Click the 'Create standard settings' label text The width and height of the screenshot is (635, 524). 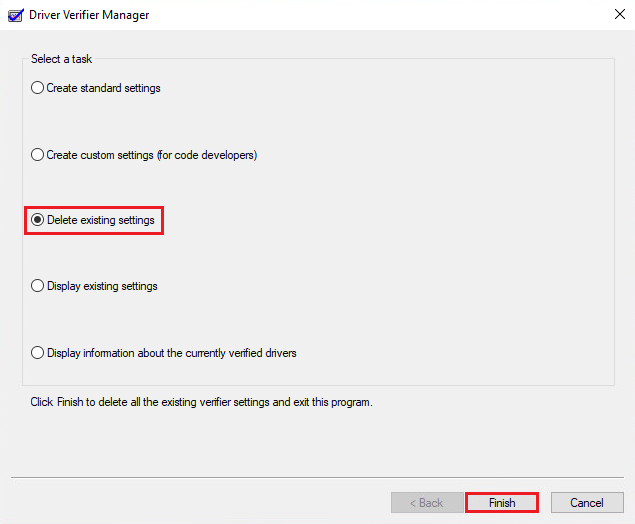(x=103, y=88)
